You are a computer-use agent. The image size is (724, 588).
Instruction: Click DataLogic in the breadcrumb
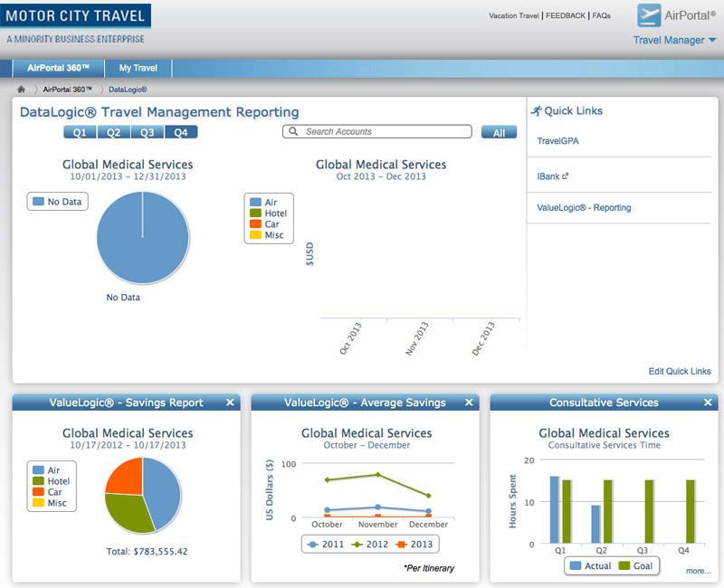[x=128, y=90]
